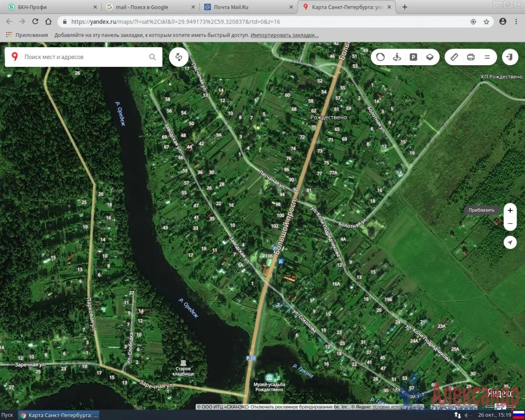The height and width of the screenshot is (420, 525).
Task: Click Приложения bookmarks bar label
Action: click(31, 35)
